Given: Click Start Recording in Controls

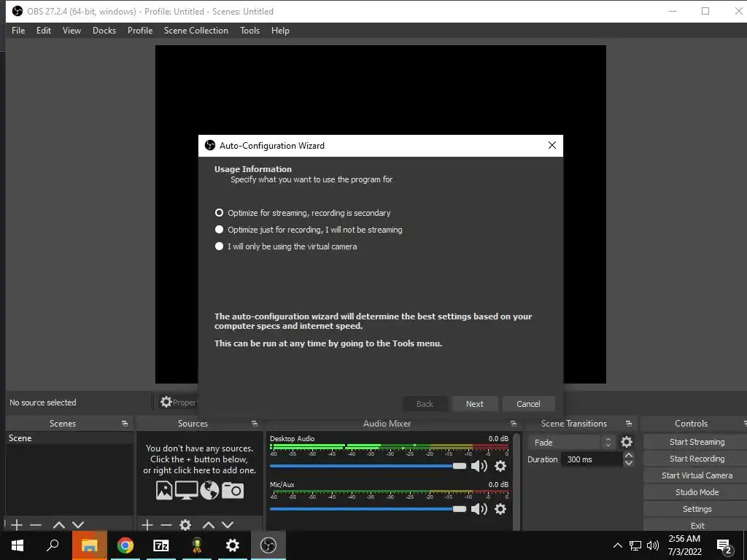Looking at the screenshot, I should 697,459.
